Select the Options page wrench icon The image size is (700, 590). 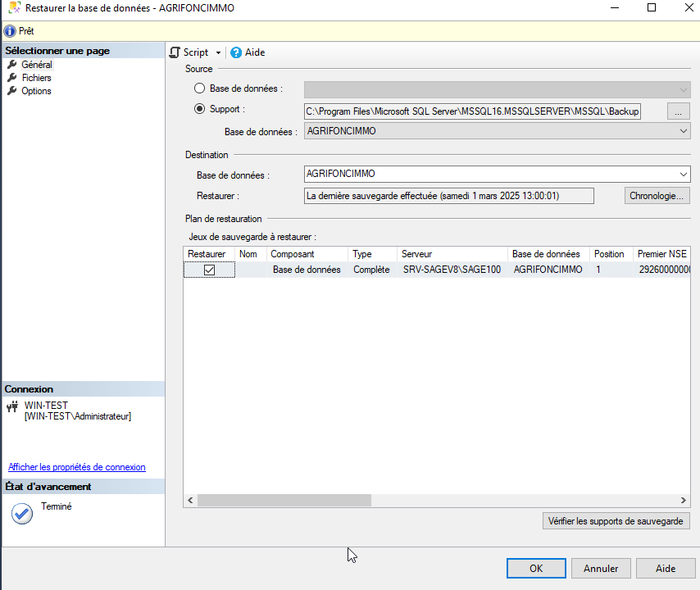click(x=12, y=91)
